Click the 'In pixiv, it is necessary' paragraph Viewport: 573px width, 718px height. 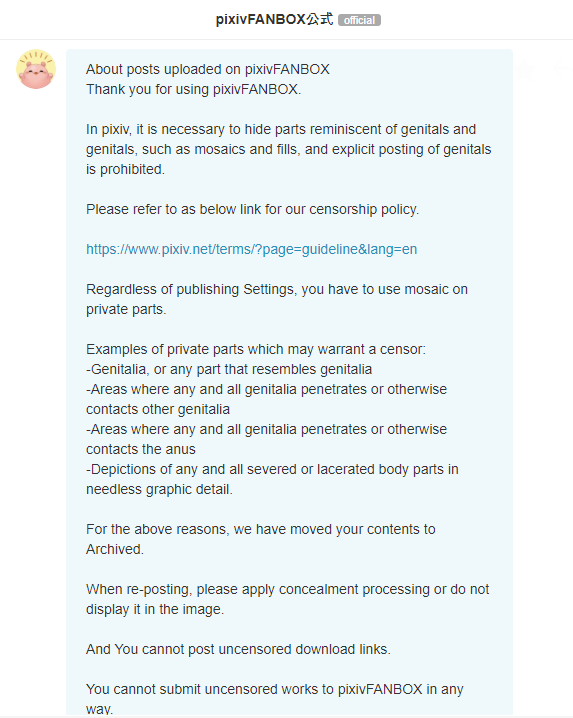click(x=289, y=149)
